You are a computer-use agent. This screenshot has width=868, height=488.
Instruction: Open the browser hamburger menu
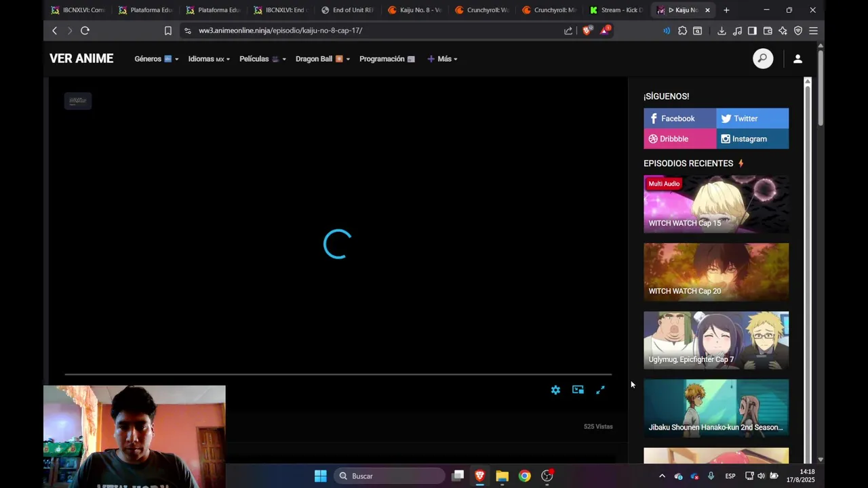click(x=813, y=30)
